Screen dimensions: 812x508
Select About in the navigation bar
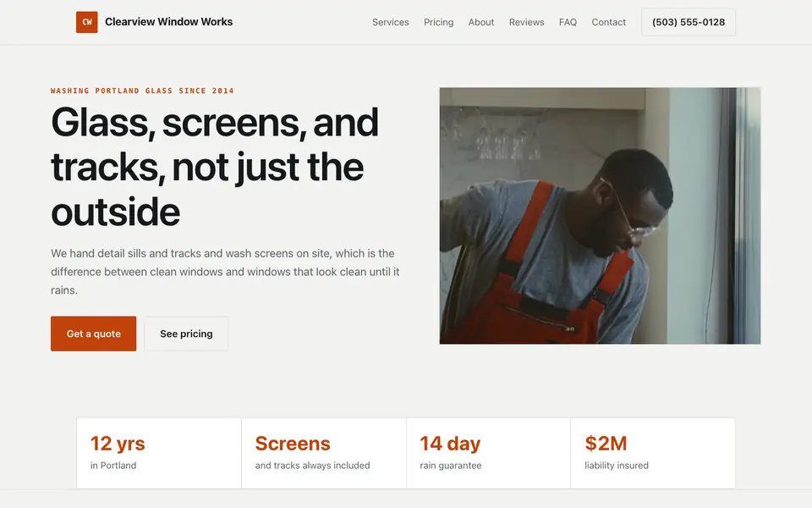(481, 22)
